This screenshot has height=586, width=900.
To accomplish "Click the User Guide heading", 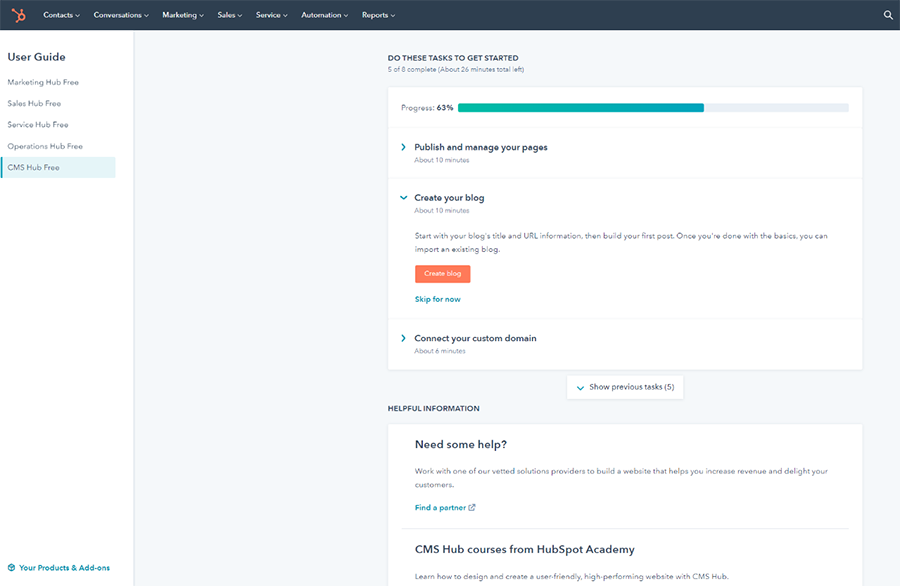I will (x=36, y=57).
